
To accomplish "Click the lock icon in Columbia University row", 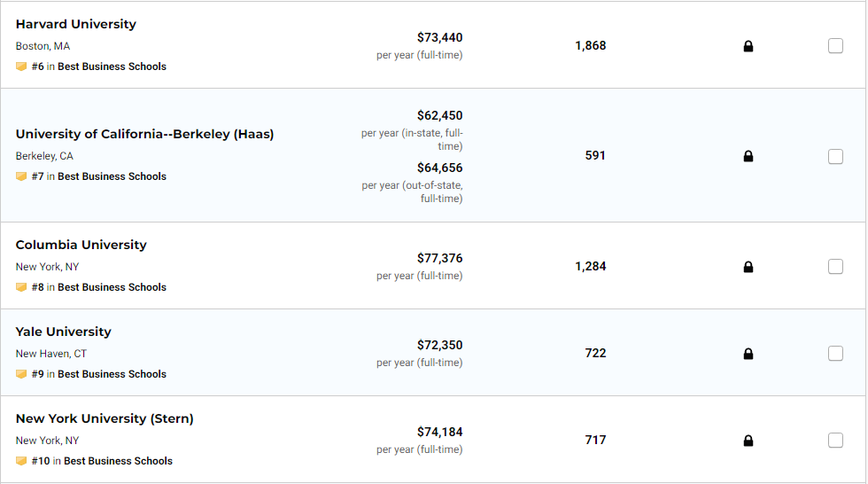I will coord(748,267).
